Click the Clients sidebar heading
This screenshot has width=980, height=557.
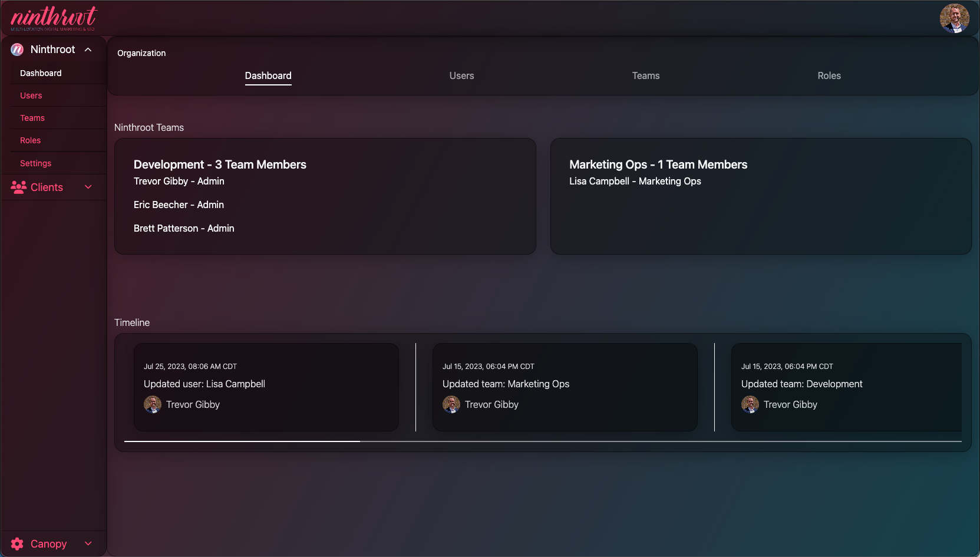click(x=47, y=187)
